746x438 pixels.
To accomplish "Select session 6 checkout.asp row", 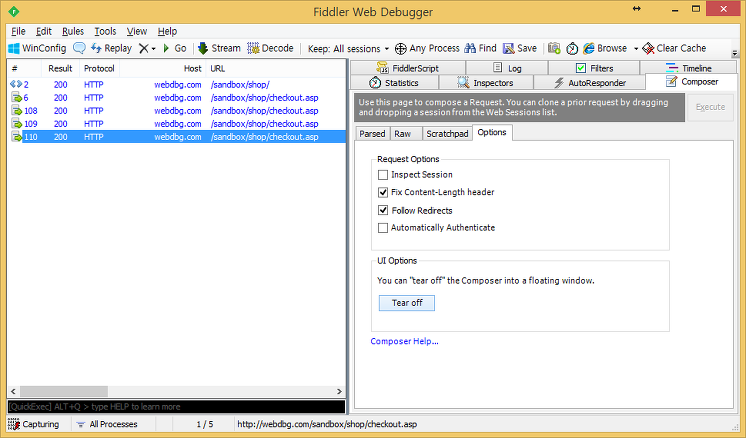I will pos(177,97).
